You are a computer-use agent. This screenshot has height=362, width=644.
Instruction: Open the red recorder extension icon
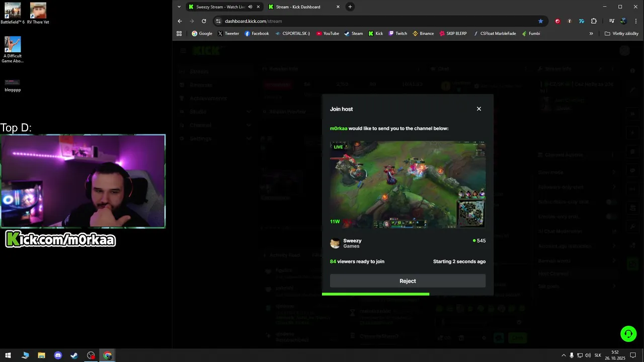click(557, 21)
